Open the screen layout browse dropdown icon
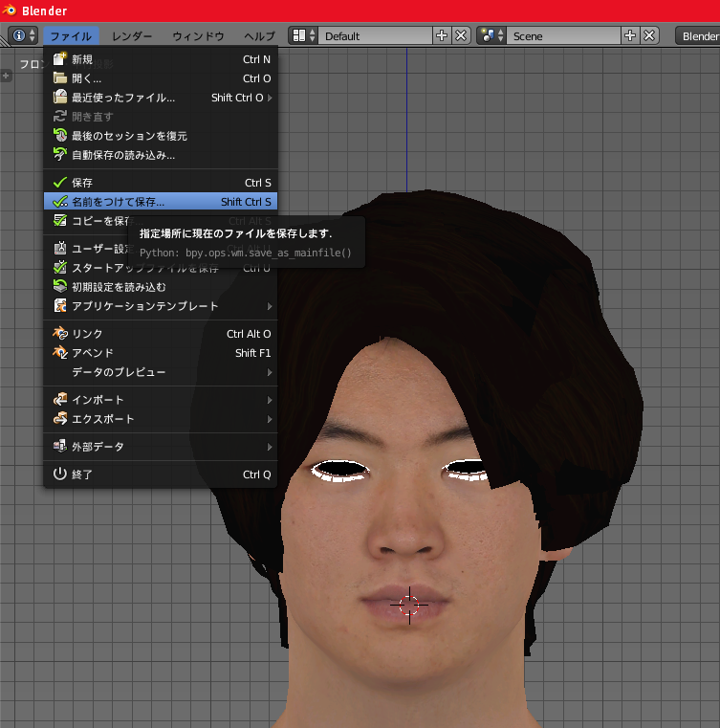 point(303,35)
